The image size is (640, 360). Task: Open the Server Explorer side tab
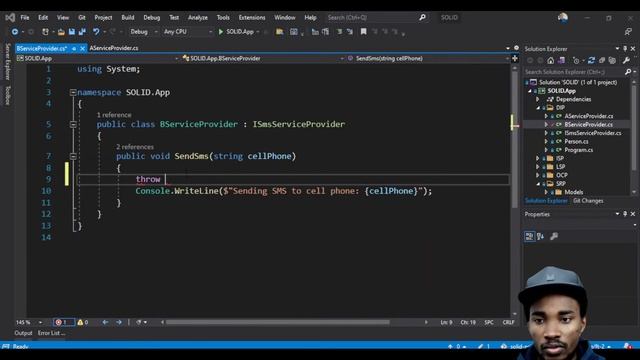coord(8,62)
